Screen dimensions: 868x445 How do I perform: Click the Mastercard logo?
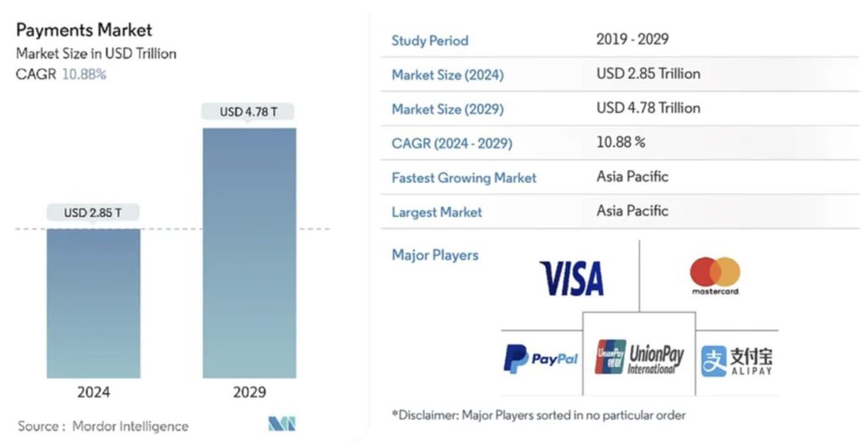715,275
